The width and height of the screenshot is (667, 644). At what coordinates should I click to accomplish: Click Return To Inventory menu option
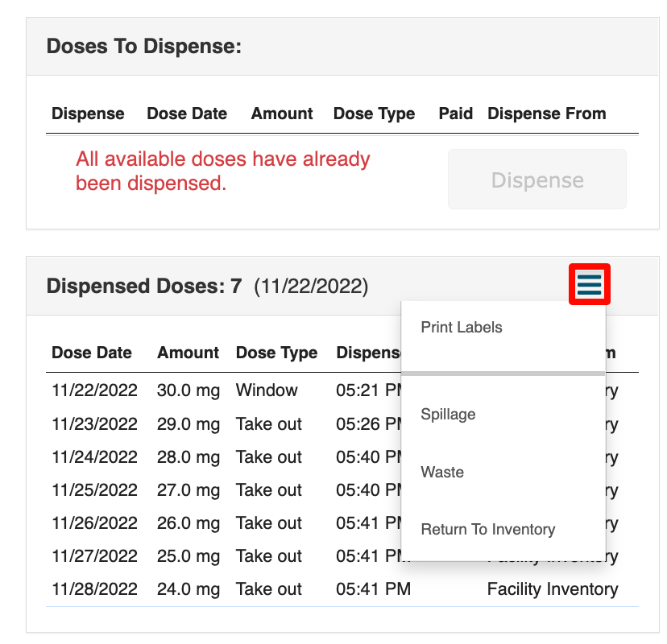487,529
